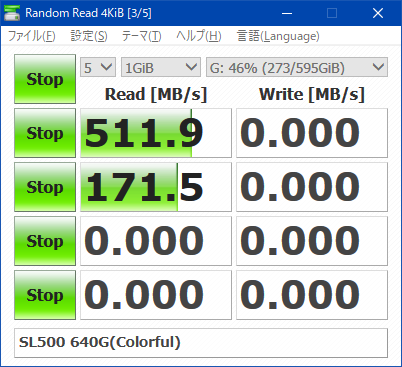
Task: Open the テーマ(T) menu
Action: pyautogui.click(x=141, y=36)
